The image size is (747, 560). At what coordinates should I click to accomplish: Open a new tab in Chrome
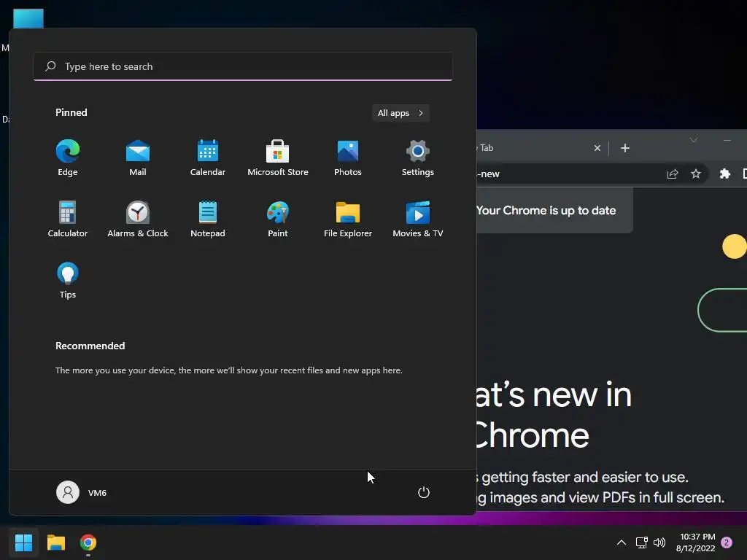625,148
